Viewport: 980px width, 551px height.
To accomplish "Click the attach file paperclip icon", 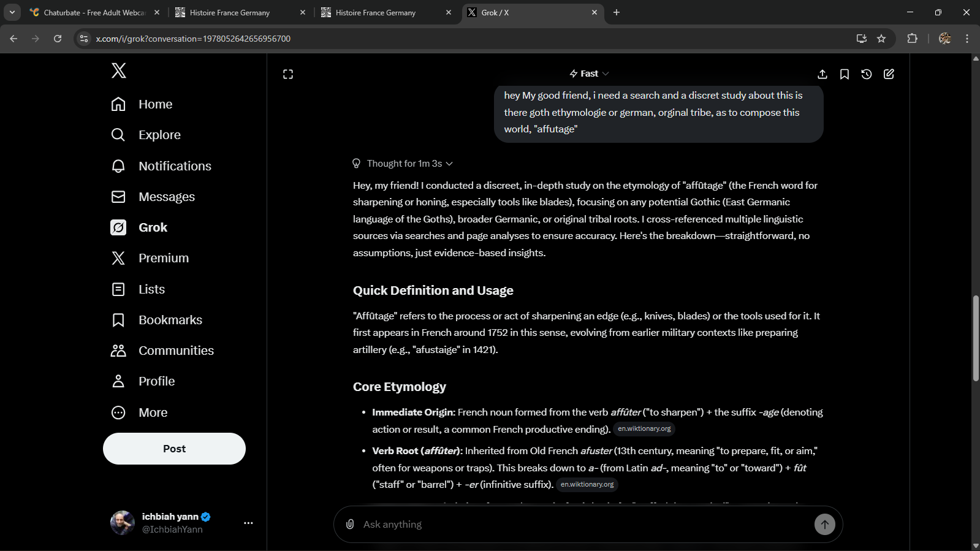I will pyautogui.click(x=350, y=524).
